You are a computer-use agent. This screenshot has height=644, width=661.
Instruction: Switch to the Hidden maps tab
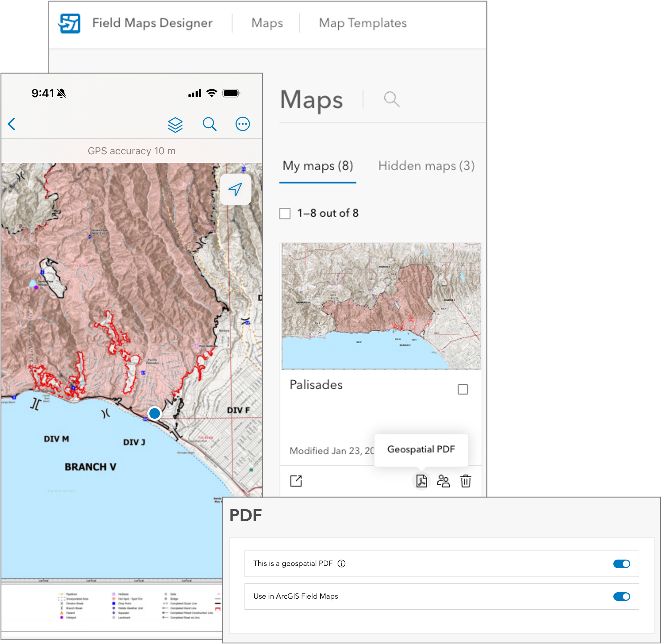click(x=427, y=166)
